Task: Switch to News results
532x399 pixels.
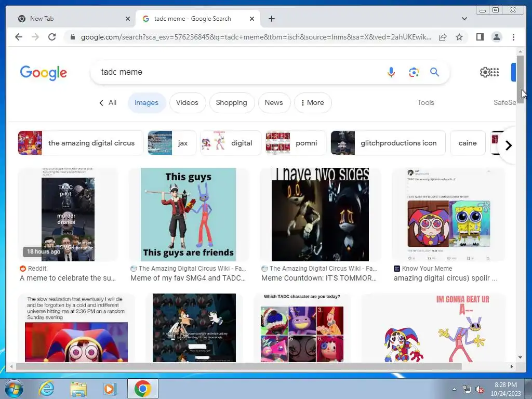Action: [x=274, y=102]
